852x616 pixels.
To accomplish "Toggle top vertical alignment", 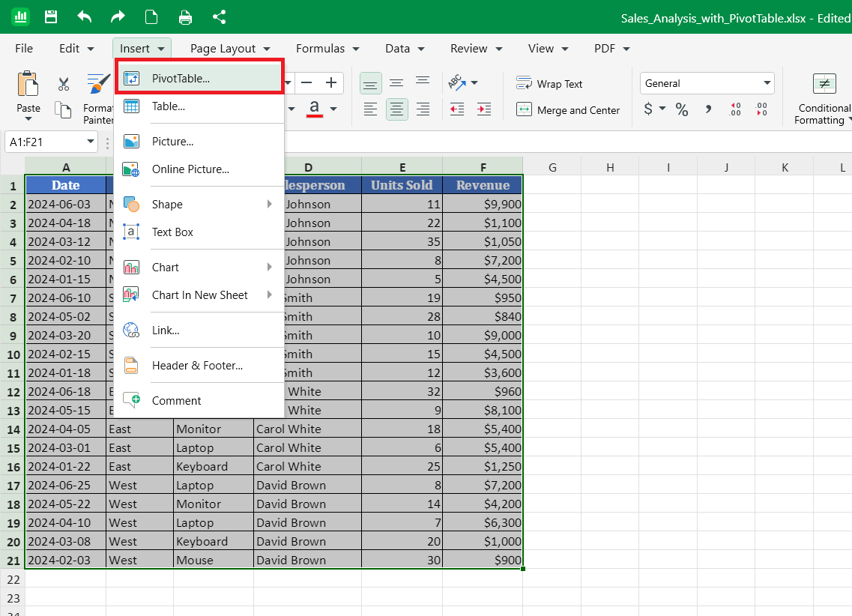I will [x=423, y=82].
